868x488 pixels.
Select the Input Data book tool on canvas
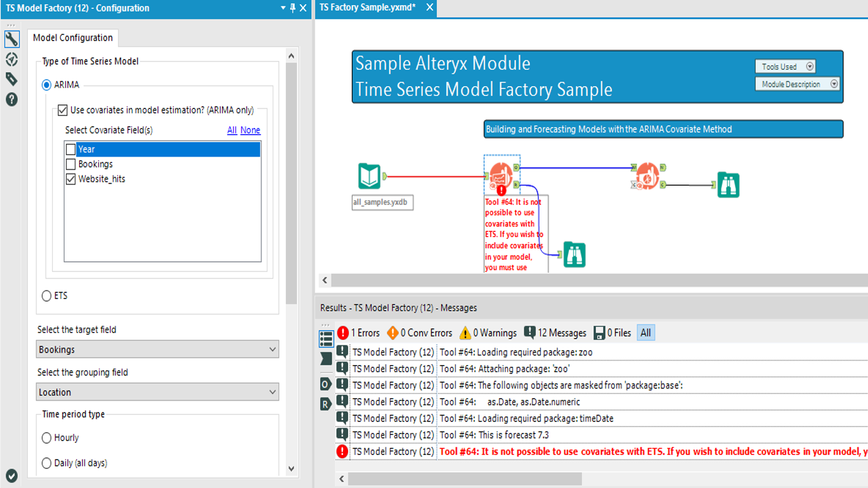pos(370,176)
